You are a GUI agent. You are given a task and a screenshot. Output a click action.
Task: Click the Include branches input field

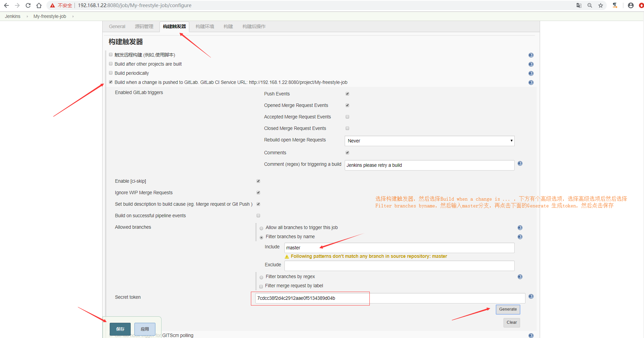pos(400,248)
